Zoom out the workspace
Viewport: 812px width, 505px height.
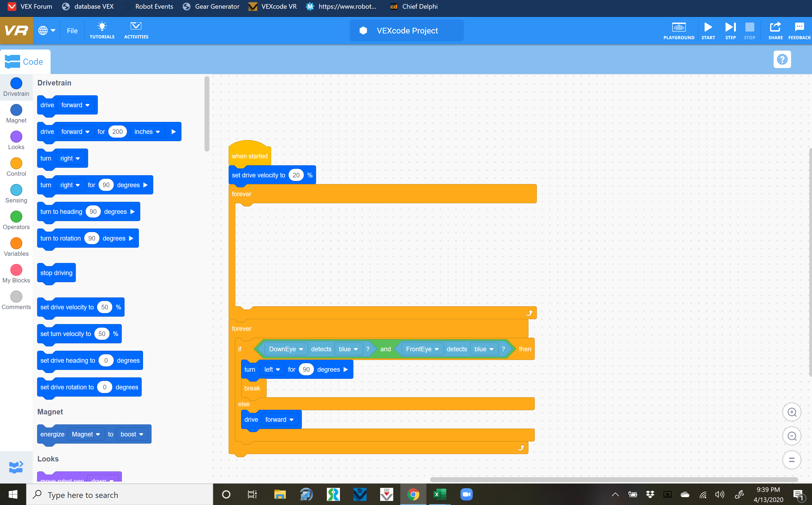click(x=792, y=436)
